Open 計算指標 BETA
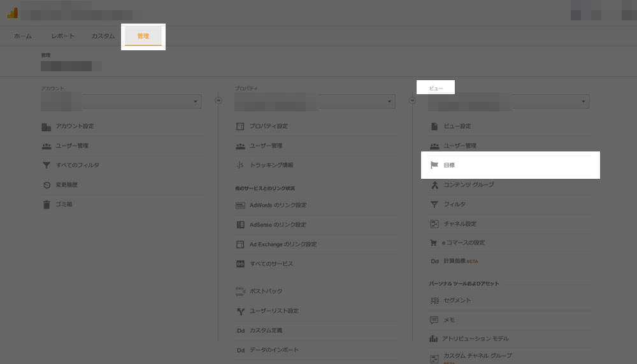The width and height of the screenshot is (637, 364). [461, 261]
